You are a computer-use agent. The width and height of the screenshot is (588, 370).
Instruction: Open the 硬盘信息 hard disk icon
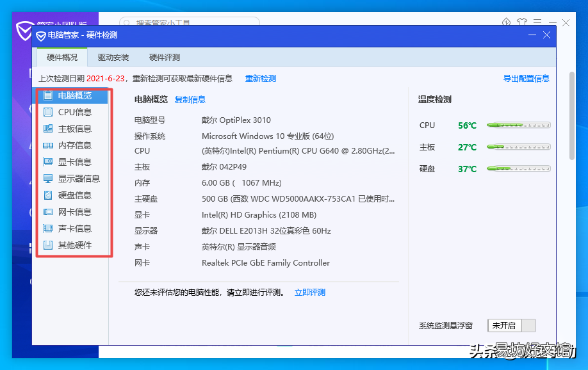(48, 195)
